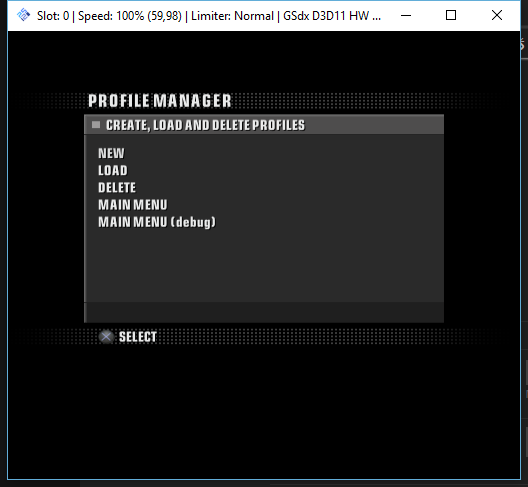Click the empty strip at the panel bottom
The width and height of the screenshot is (528, 487).
tap(264, 313)
